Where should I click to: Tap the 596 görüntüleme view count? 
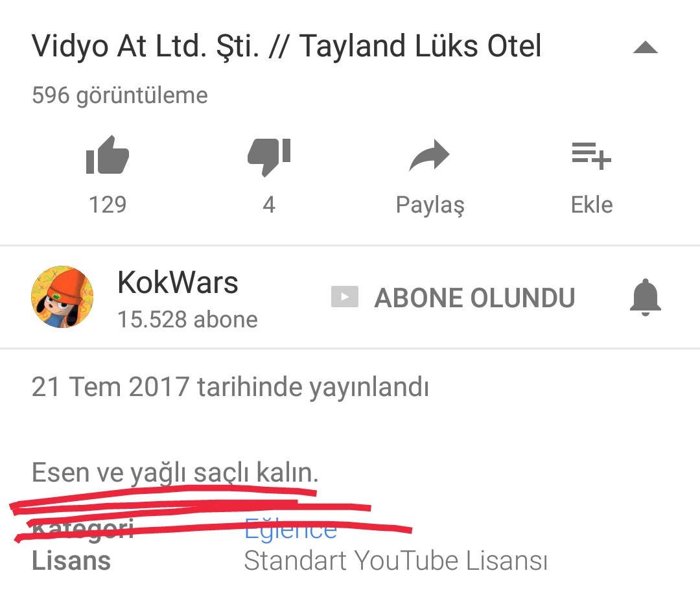[120, 95]
